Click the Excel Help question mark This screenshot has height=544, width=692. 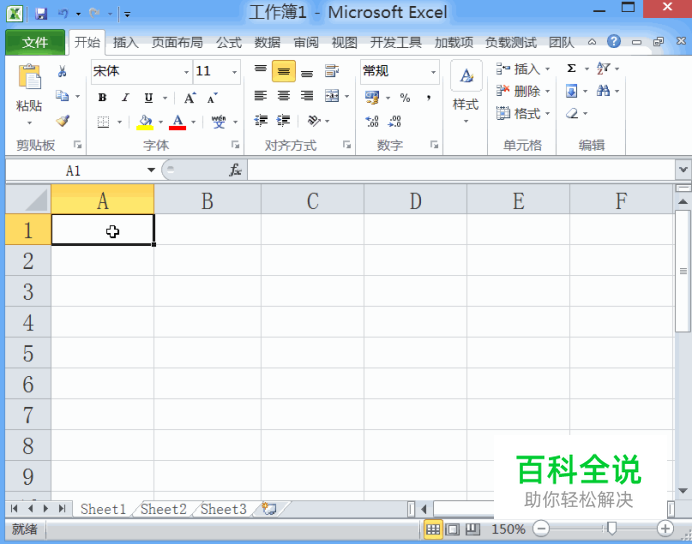coord(614,41)
